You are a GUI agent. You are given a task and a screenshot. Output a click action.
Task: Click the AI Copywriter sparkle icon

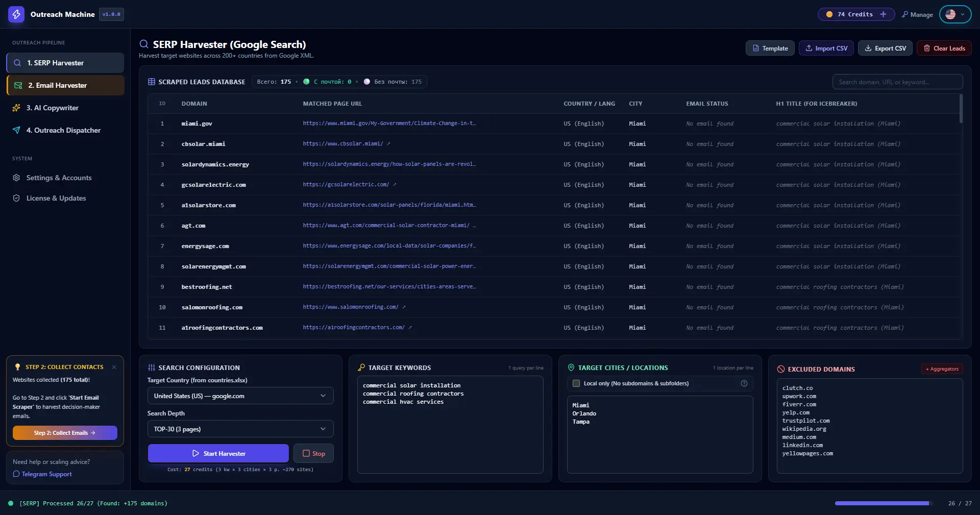pyautogui.click(x=16, y=108)
